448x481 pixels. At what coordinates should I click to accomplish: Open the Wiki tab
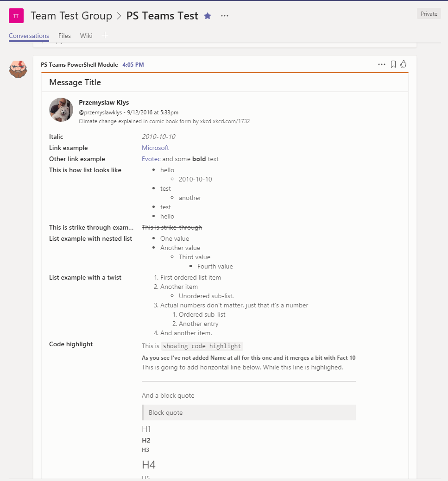point(86,36)
